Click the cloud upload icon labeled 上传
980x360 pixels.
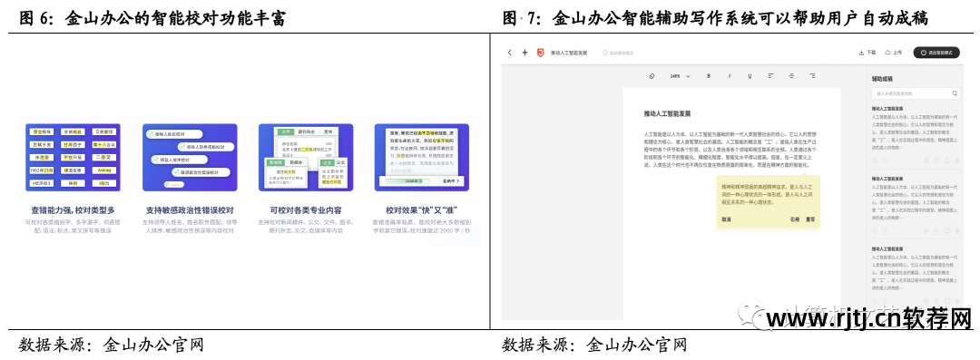[x=888, y=54]
